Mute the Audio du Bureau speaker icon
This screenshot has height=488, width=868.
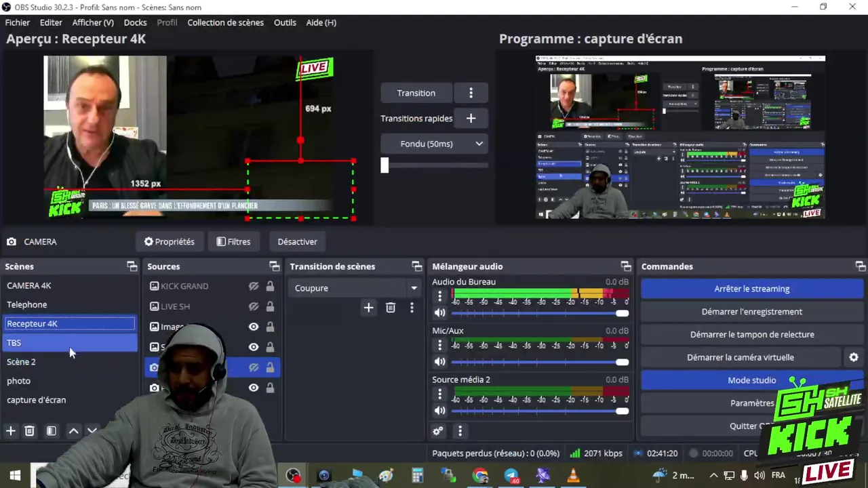(439, 313)
